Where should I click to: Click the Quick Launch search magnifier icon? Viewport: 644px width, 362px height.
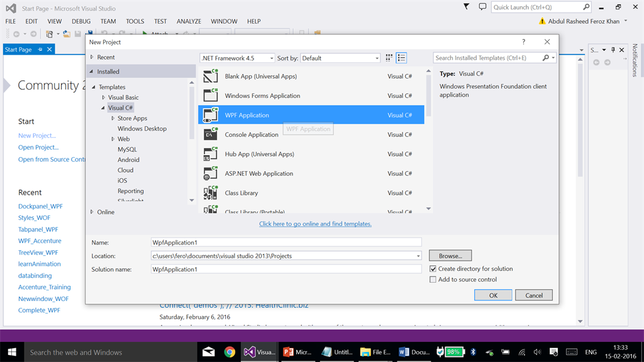tap(586, 7)
